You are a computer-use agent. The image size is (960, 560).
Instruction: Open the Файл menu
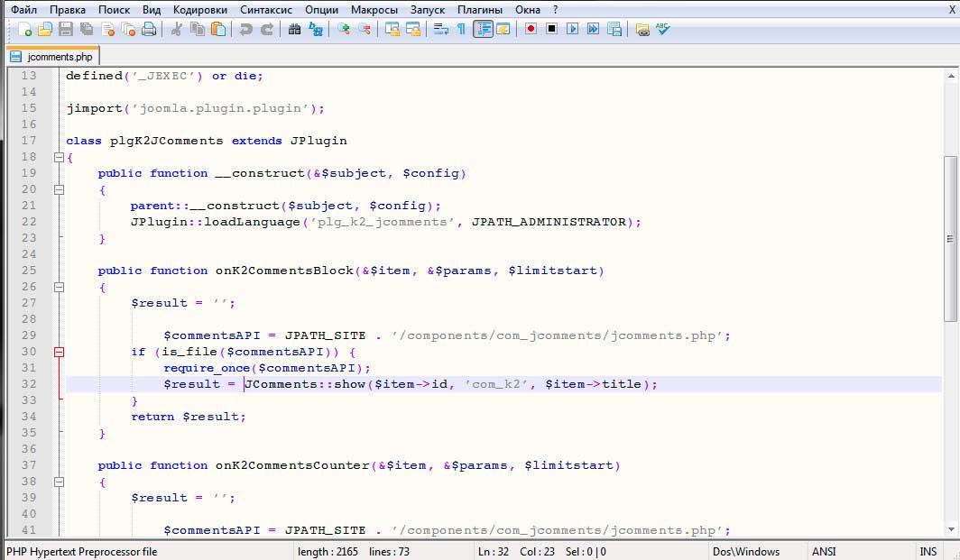pos(23,10)
